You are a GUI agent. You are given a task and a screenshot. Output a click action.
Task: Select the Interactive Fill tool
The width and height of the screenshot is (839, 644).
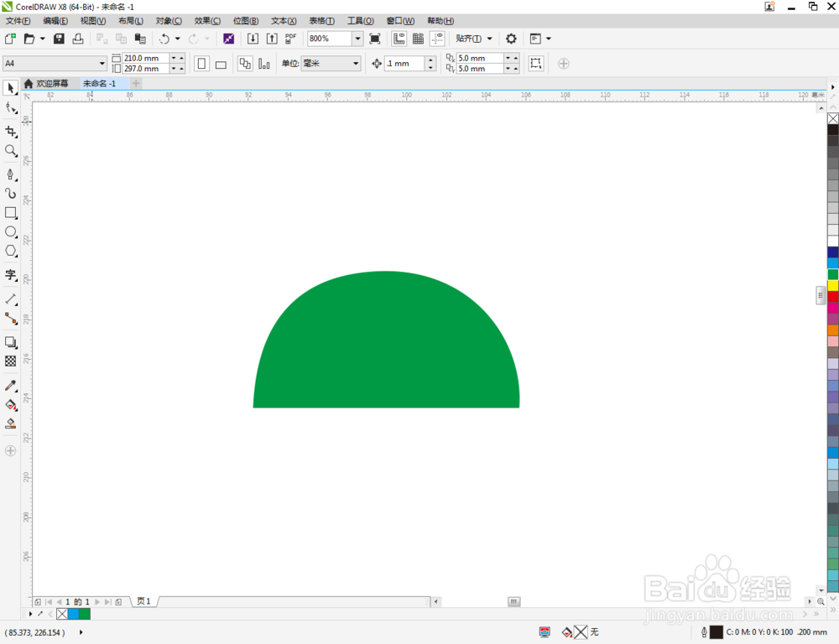(x=11, y=405)
